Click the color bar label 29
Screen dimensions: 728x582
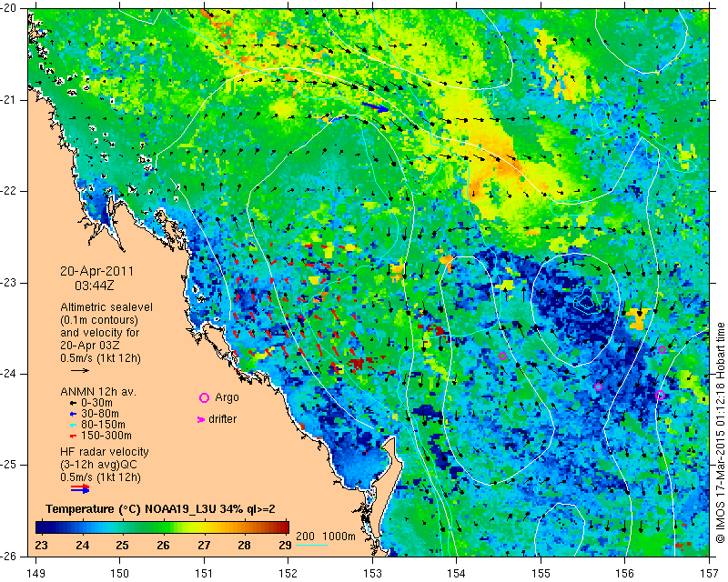click(285, 546)
